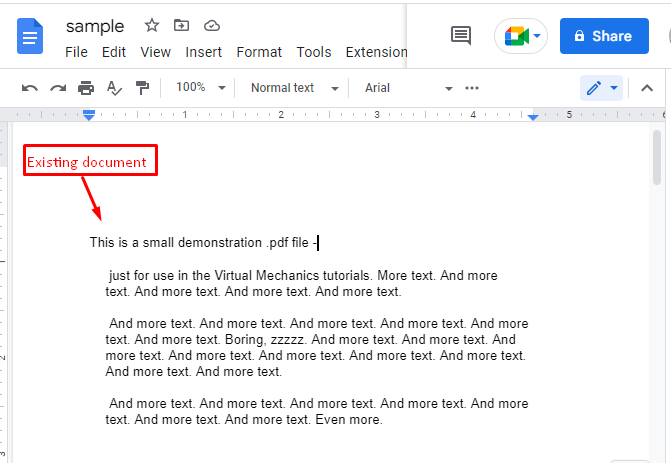Viewport: 671px width, 463px height.
Task: Expand the Normal text style dropdown
Action: (x=294, y=88)
